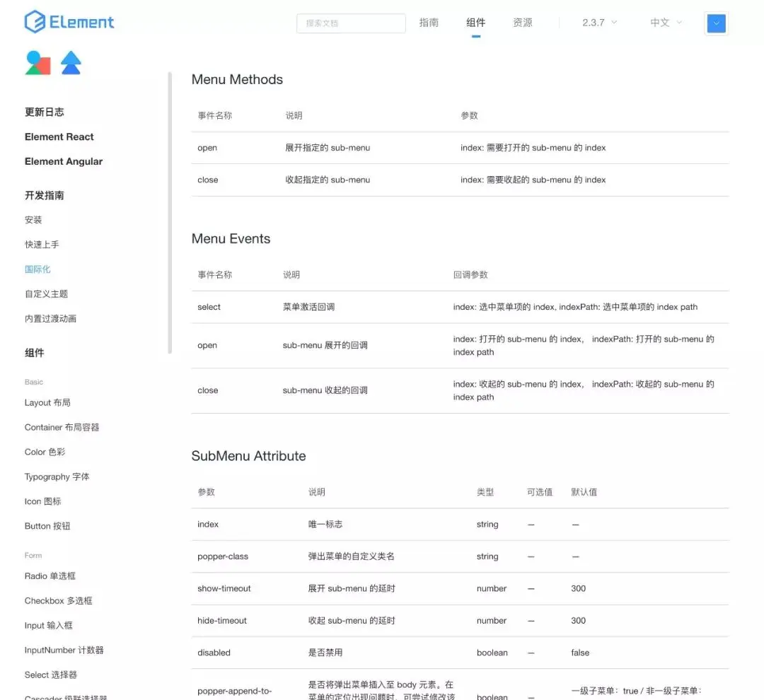Open the blue double-triangle Angular icon
Screen dimensions: 764x700
click(x=71, y=63)
